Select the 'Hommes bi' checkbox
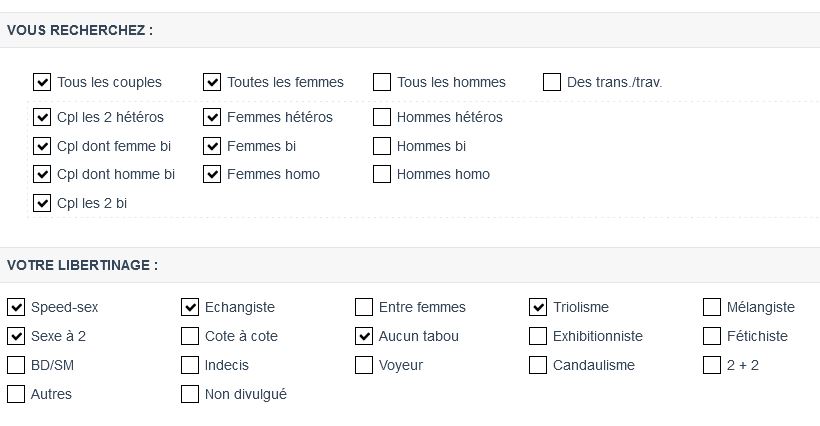The height and width of the screenshot is (426, 820). 382,146
